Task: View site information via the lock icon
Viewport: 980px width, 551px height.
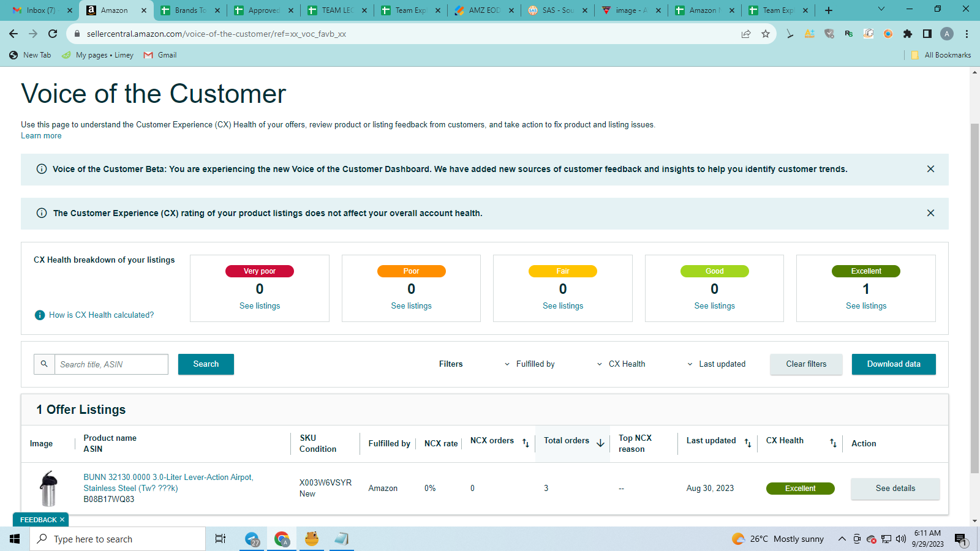Action: 77,34
